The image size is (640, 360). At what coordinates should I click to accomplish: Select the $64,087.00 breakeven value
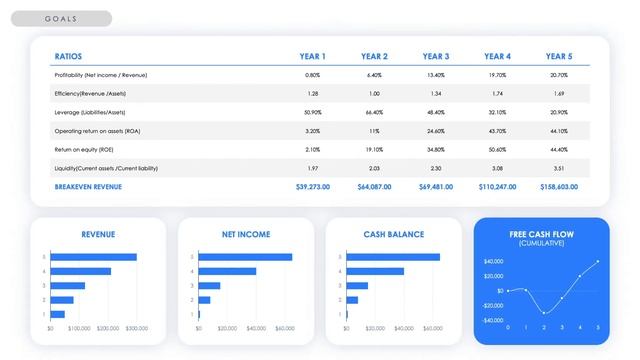click(x=374, y=187)
